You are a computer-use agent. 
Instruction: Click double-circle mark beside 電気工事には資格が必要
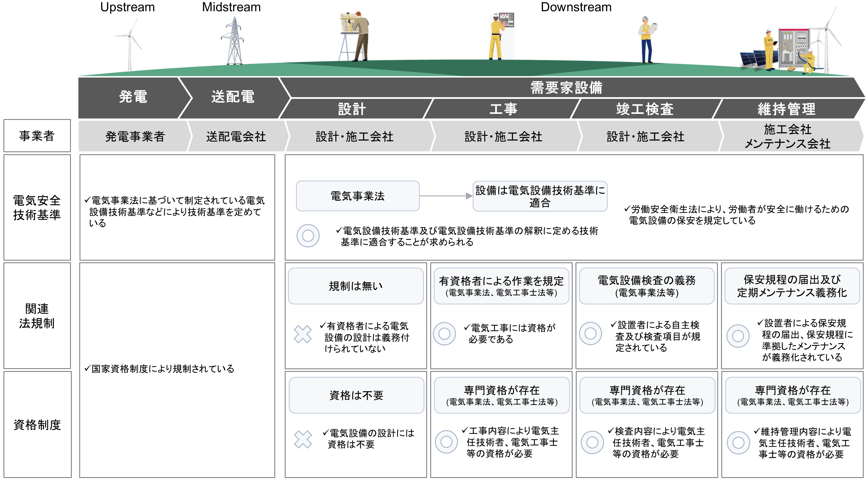coord(444,333)
